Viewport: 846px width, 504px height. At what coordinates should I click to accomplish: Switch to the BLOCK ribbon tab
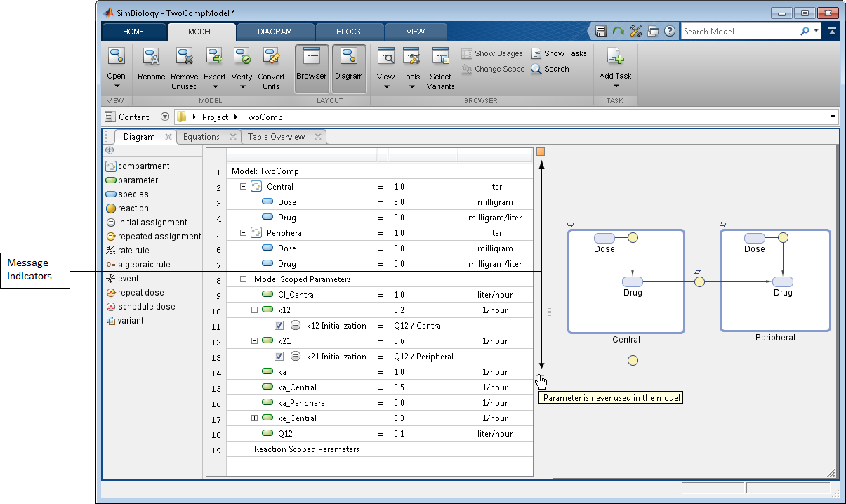[x=349, y=32]
